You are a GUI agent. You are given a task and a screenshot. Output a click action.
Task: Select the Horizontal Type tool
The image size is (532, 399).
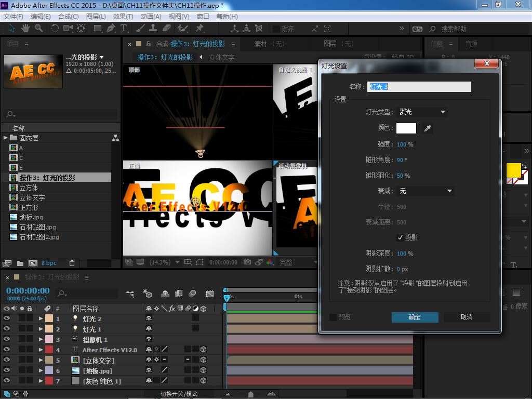pos(124,29)
